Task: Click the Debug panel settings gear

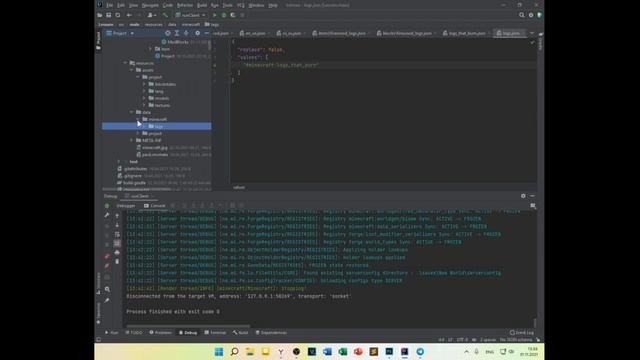Action: tap(523, 196)
